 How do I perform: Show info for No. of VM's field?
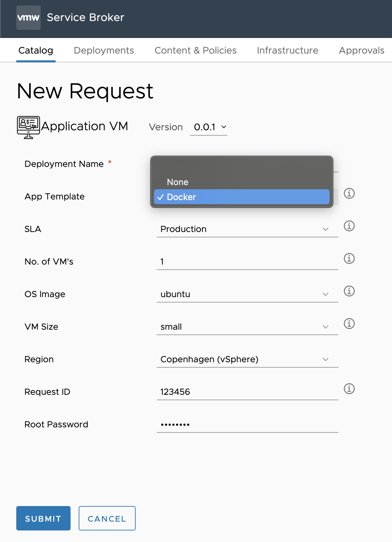pos(349,258)
